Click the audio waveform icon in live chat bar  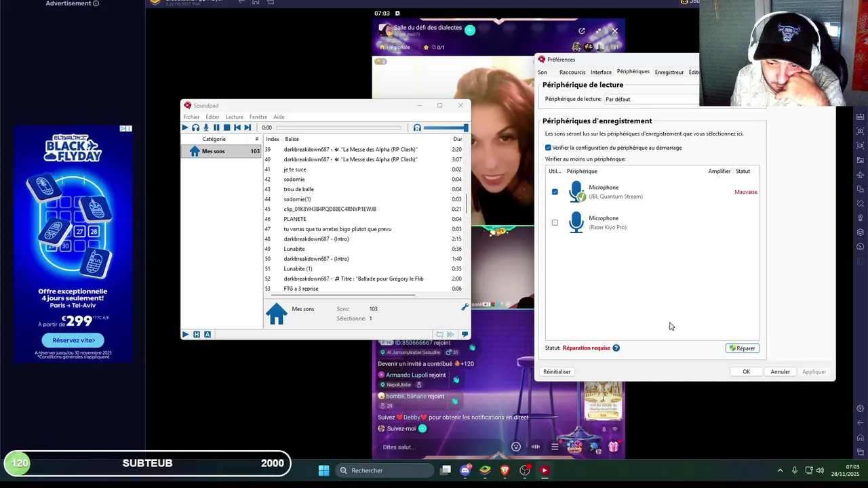click(x=536, y=447)
